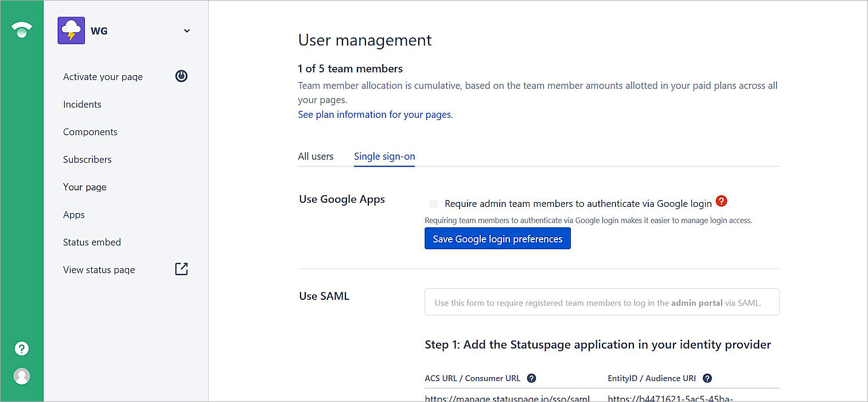Click help icon beside ACS URL / Consumer URL
Image resolution: width=868 pixels, height=402 pixels.
click(x=531, y=378)
